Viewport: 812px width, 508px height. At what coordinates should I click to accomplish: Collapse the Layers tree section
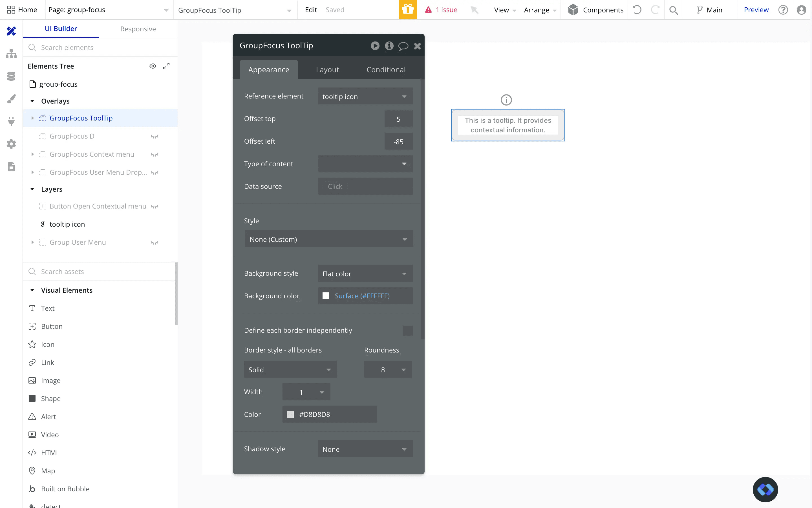(x=32, y=189)
